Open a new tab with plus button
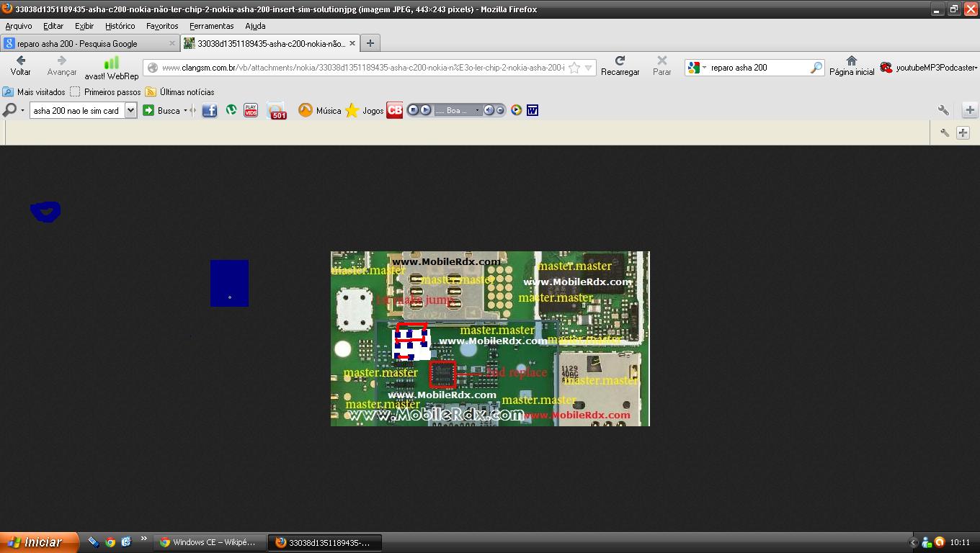 pyautogui.click(x=370, y=43)
